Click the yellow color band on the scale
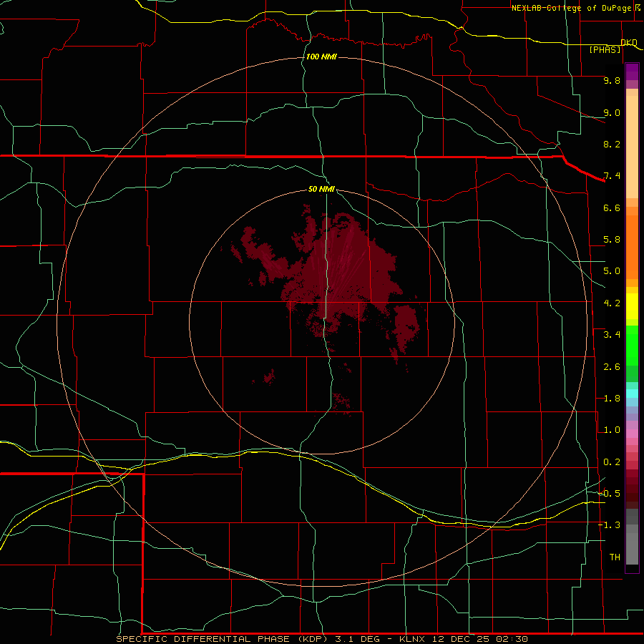 [632, 306]
